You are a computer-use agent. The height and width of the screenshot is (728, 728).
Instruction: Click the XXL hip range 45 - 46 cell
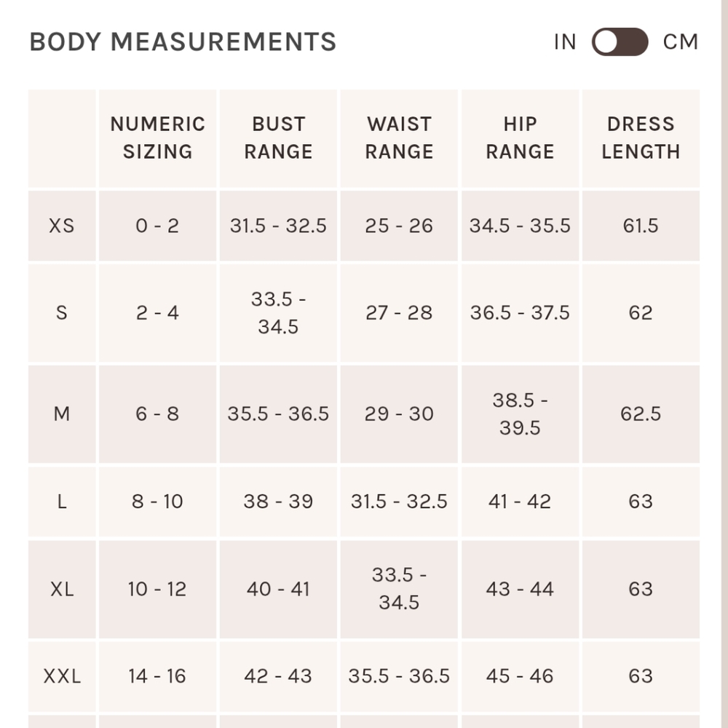click(520, 676)
